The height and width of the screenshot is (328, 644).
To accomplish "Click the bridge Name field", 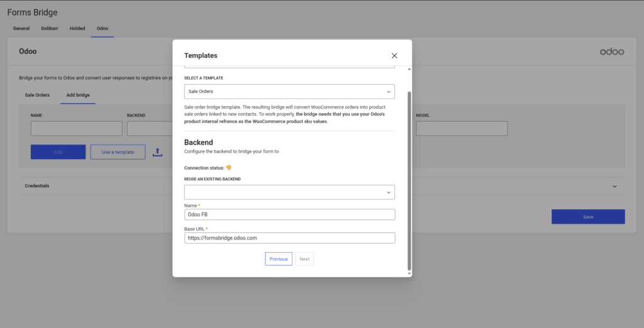I will (76, 128).
